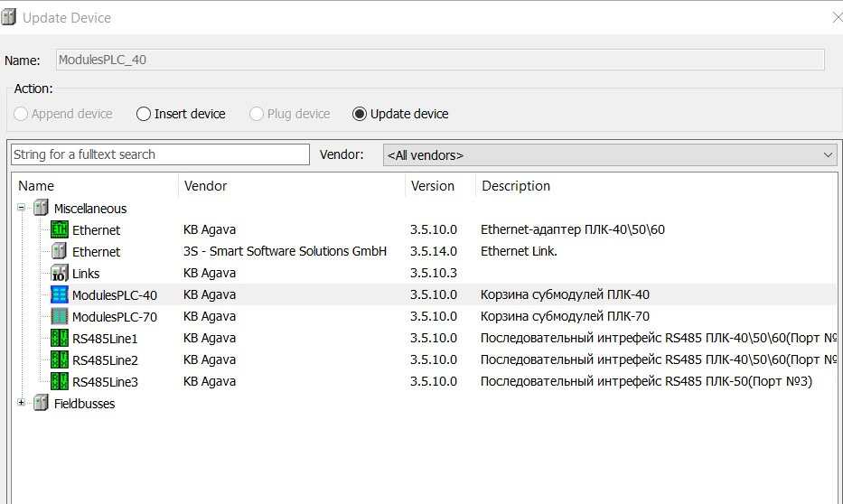
Task: Click the version 3.5.14.0 cell
Action: [434, 251]
